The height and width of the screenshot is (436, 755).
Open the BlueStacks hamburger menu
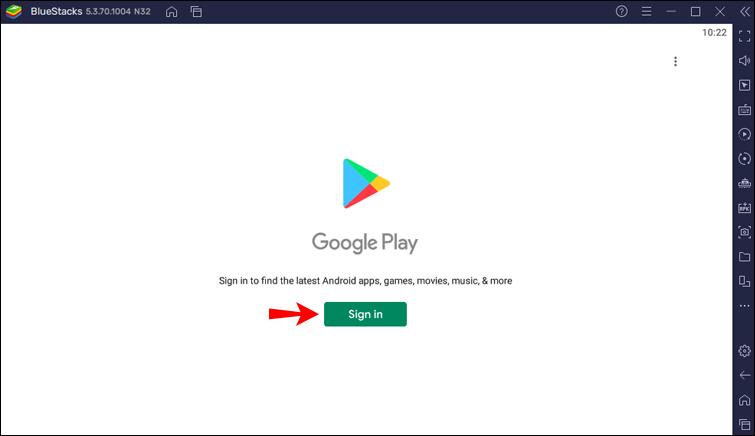point(646,11)
